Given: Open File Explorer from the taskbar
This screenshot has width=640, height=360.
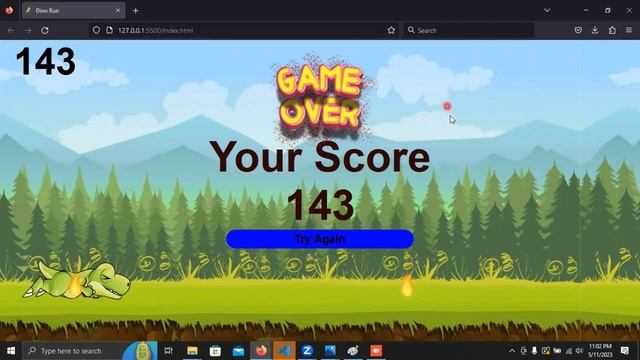Looking at the screenshot, I should (192, 351).
